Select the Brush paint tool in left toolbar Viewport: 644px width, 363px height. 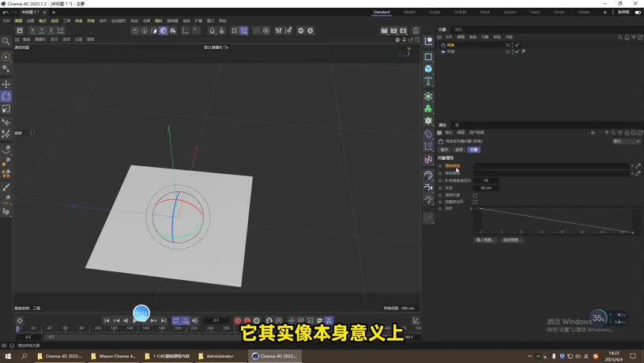(6, 187)
